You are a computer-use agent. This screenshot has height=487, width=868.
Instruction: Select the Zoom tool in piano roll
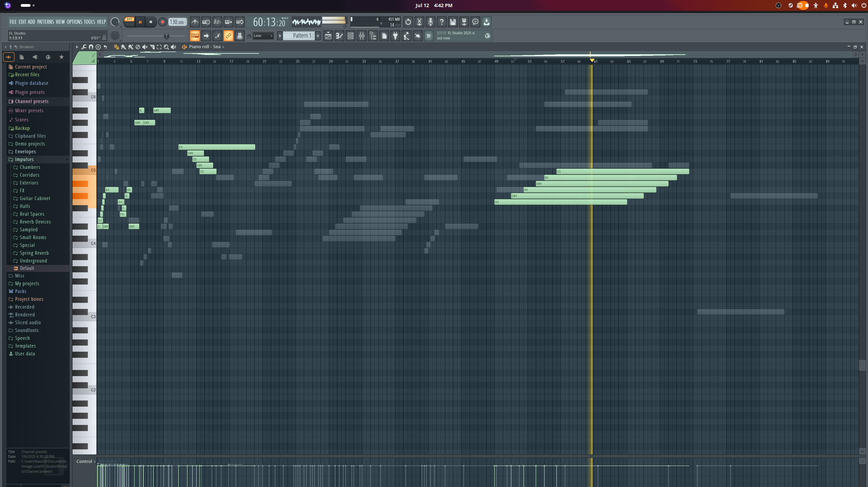point(166,47)
